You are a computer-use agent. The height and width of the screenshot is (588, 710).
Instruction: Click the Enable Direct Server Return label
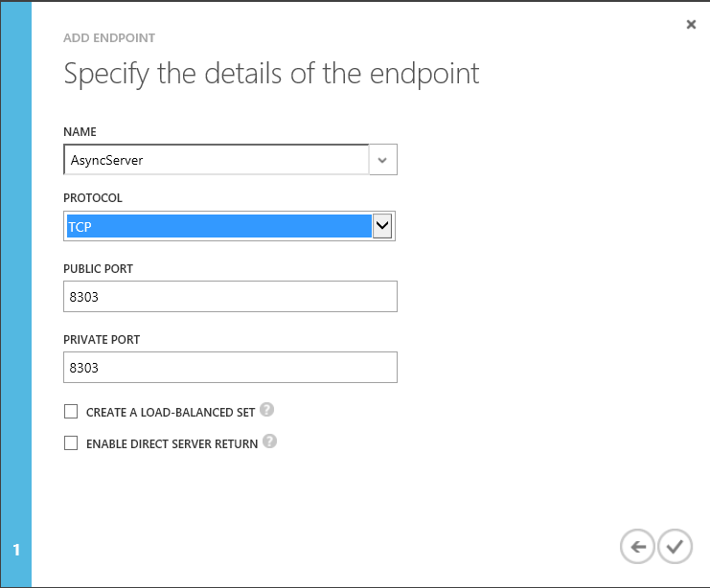tap(172, 444)
